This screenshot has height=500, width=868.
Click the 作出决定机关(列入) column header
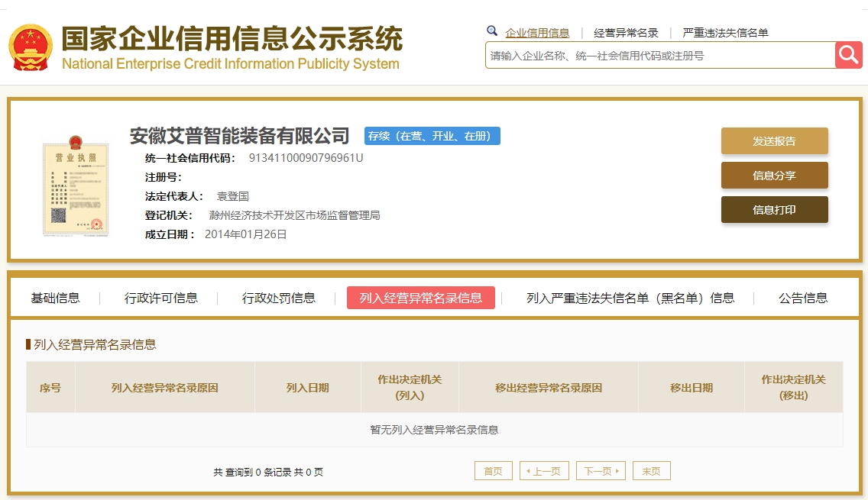click(410, 387)
